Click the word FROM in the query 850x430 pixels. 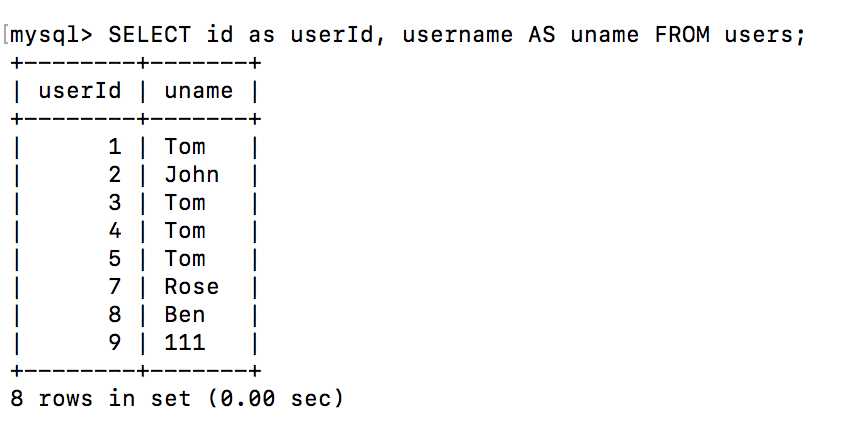(682, 34)
